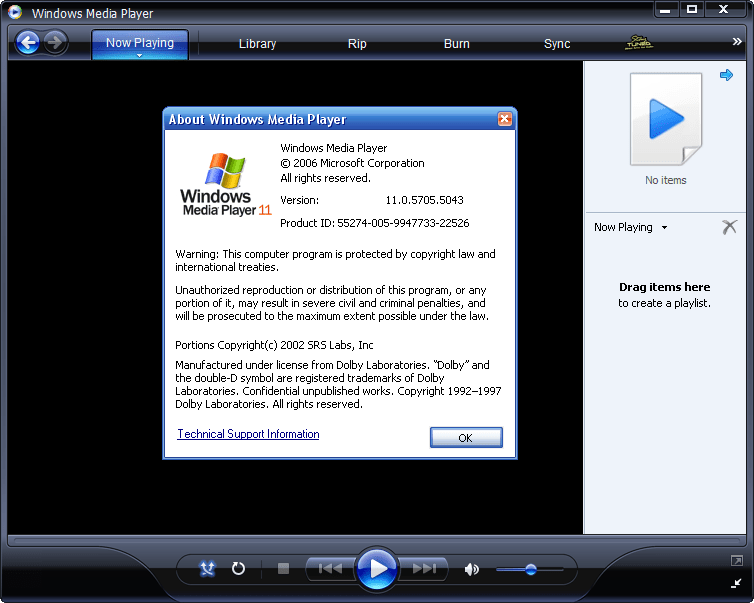The height and width of the screenshot is (603, 754).
Task: Switch to the Library tab
Action: [x=257, y=44]
